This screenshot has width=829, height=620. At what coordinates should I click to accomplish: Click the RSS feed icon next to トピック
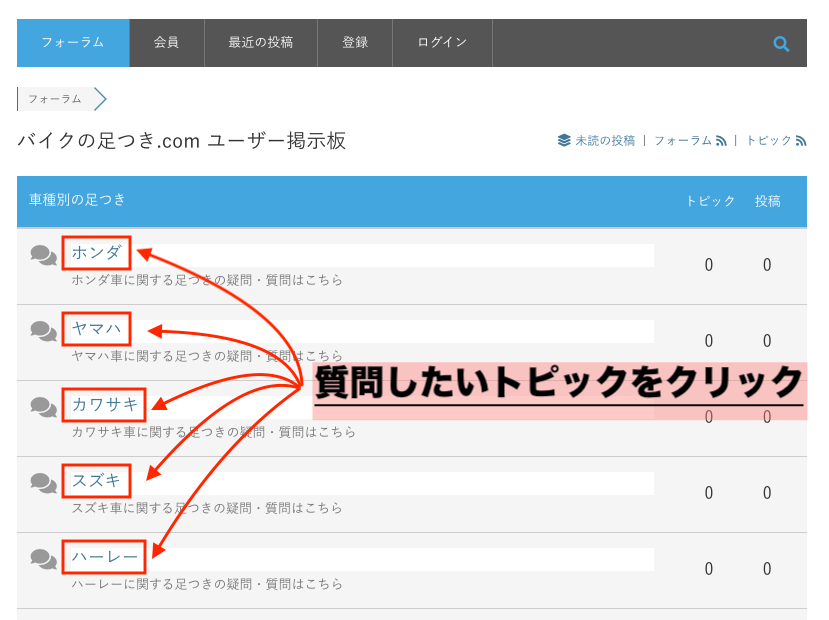pos(800,141)
